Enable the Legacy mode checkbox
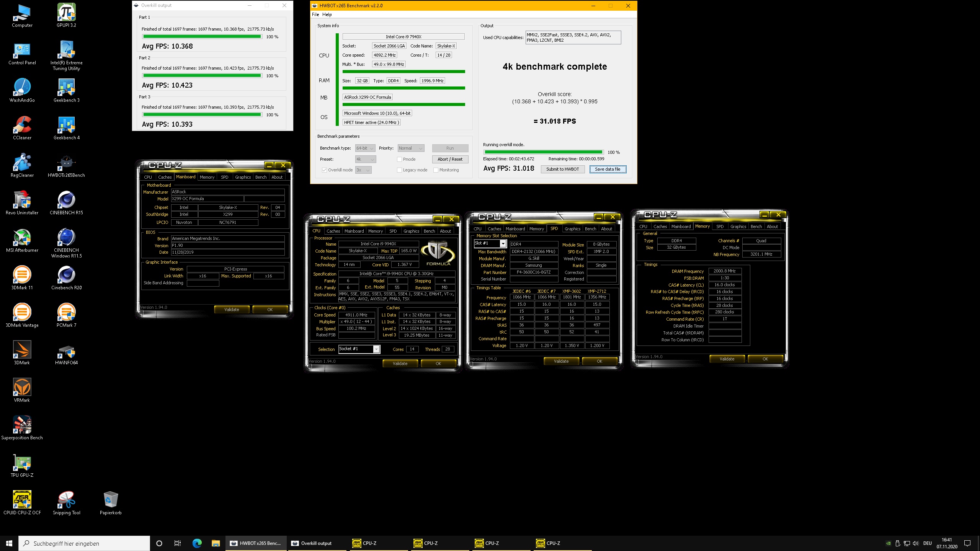Screen dimensions: 980x551 point(399,170)
